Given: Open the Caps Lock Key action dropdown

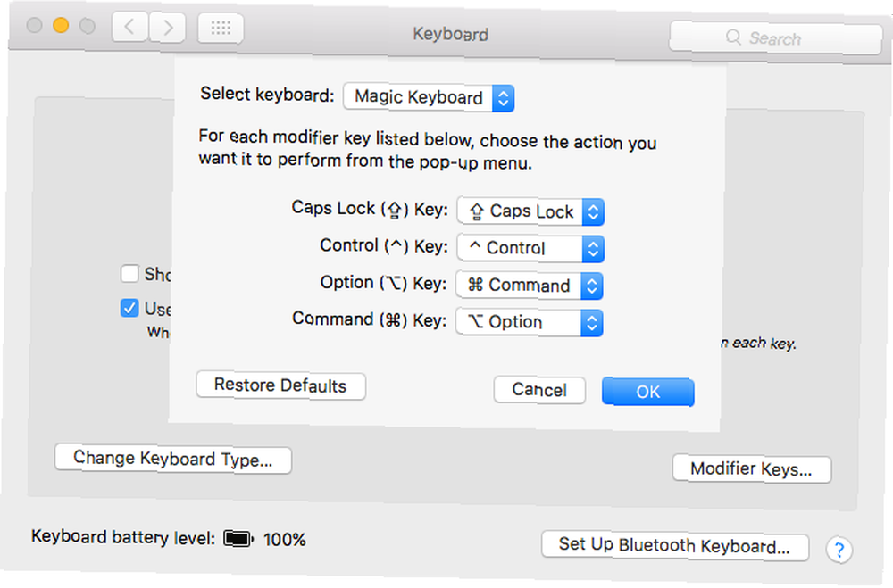Looking at the screenshot, I should 530,211.
